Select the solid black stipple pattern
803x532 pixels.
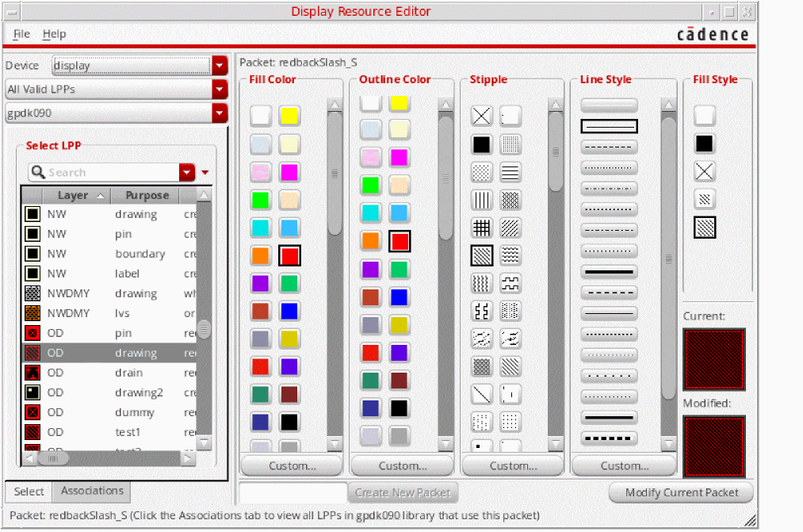point(481,144)
